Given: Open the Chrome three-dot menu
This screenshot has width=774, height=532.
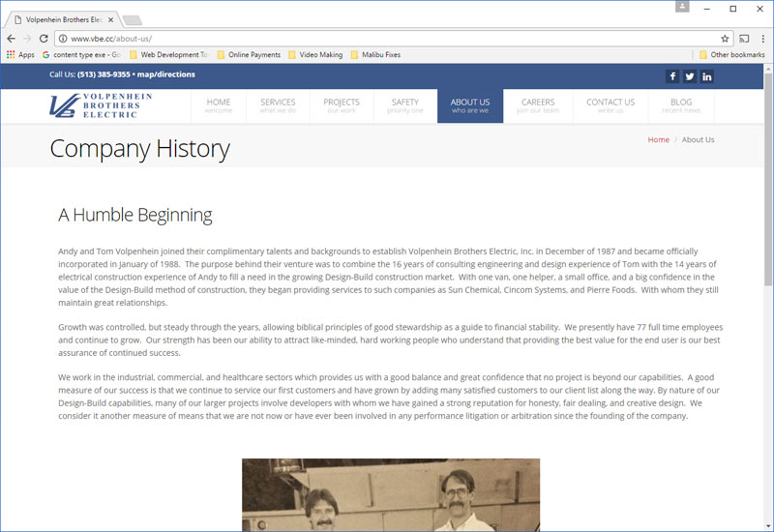Looking at the screenshot, I should [x=762, y=39].
